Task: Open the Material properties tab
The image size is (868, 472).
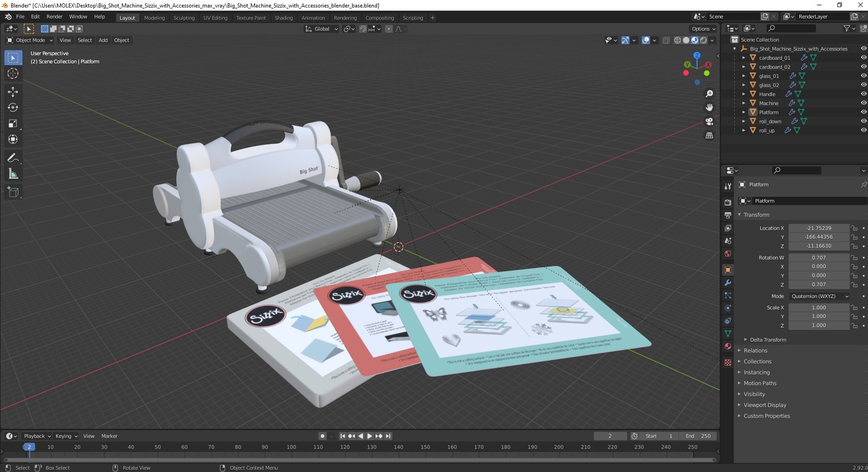Action: coord(728,346)
